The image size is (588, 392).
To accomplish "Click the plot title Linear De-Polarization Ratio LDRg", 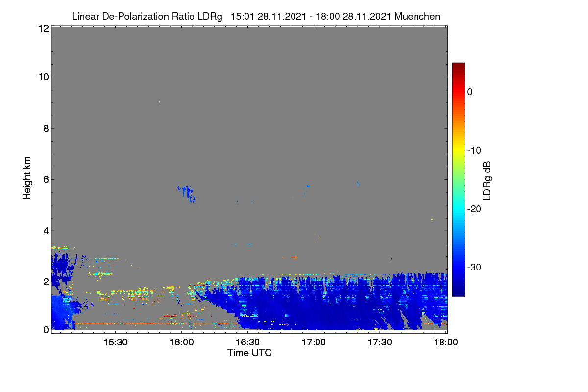I will pyautogui.click(x=147, y=16).
